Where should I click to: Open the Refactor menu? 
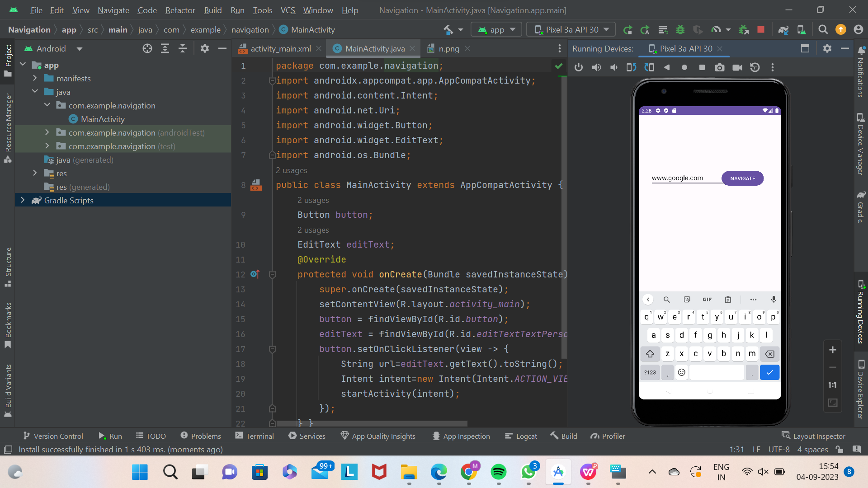click(180, 10)
